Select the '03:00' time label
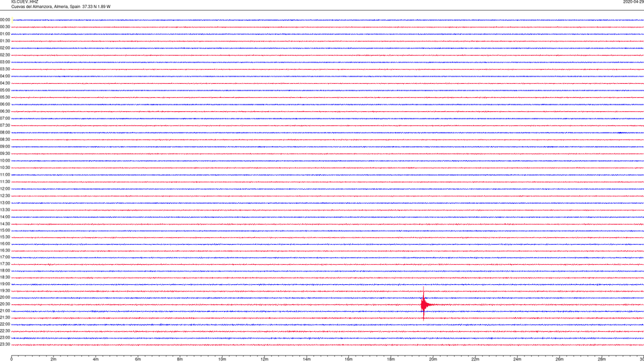 (5, 62)
